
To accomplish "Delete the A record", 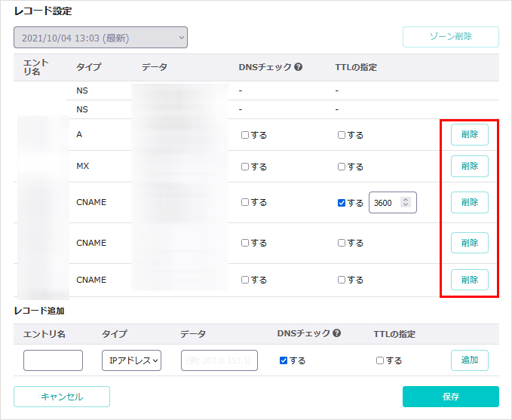I will coord(469,135).
